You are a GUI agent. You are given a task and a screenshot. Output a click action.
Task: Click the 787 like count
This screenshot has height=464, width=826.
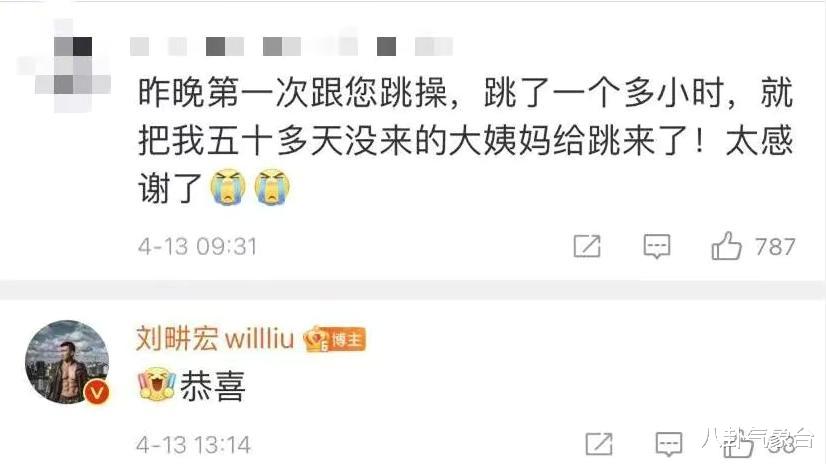point(775,246)
